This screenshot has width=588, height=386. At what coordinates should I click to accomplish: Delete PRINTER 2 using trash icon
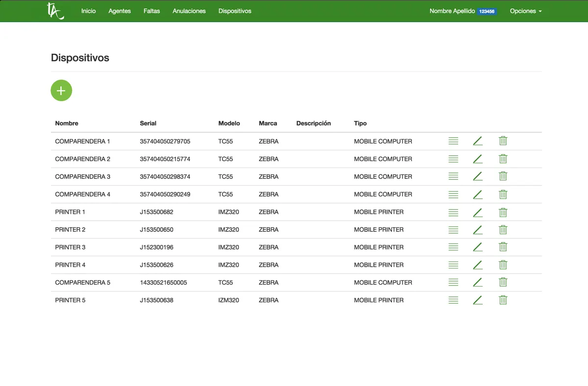[503, 229]
